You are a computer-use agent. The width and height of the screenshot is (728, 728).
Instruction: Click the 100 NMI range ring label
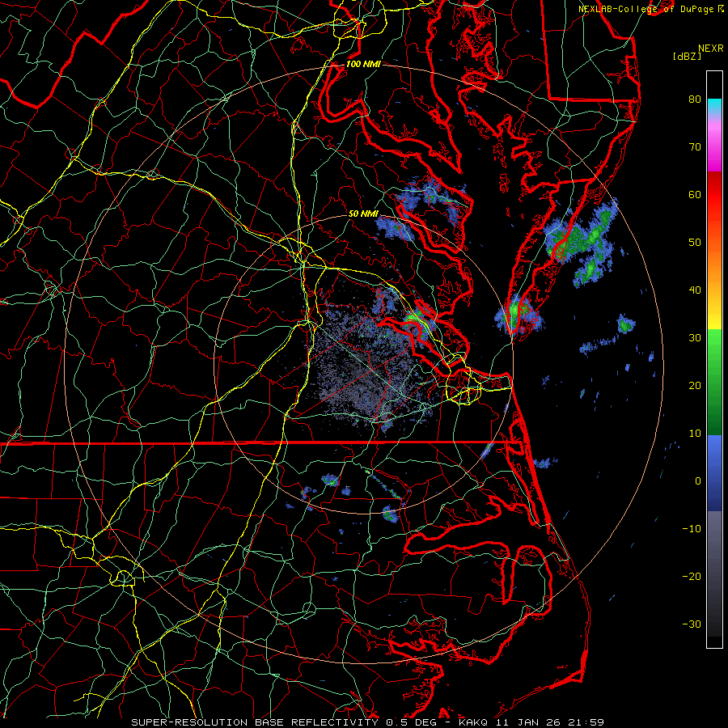click(x=363, y=64)
